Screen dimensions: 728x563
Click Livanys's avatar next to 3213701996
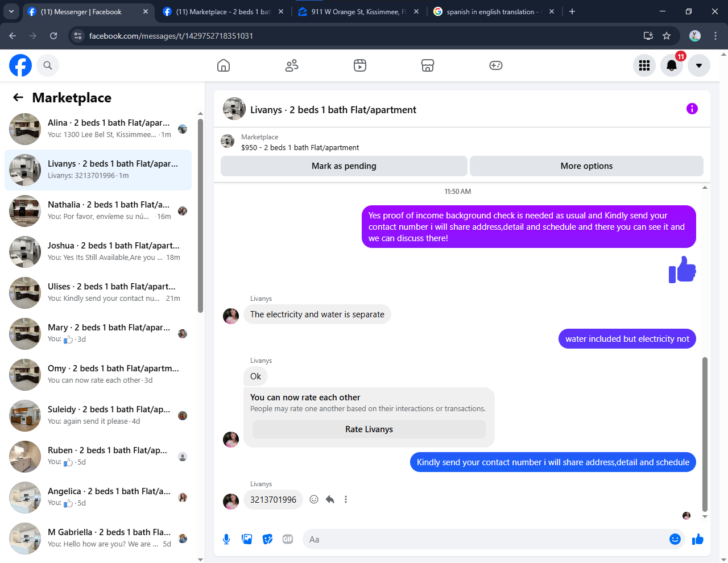point(231,502)
